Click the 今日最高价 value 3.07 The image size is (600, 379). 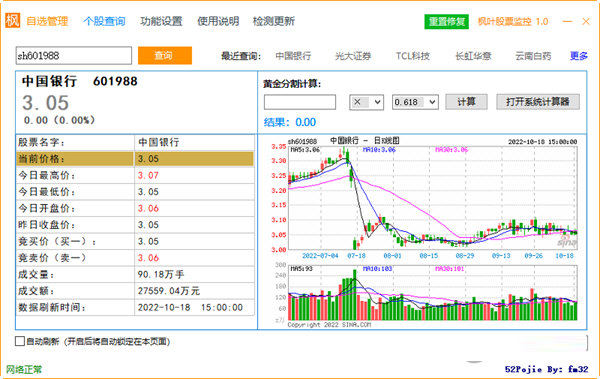[x=148, y=175]
